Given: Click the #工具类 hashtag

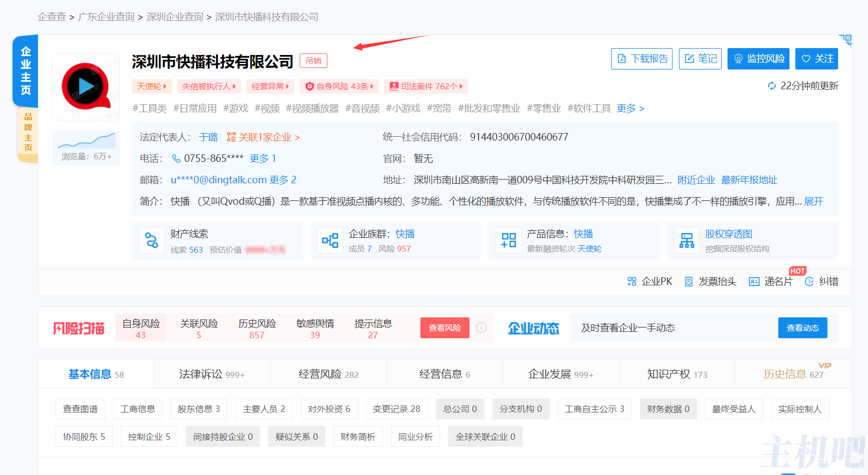Looking at the screenshot, I should (150, 108).
